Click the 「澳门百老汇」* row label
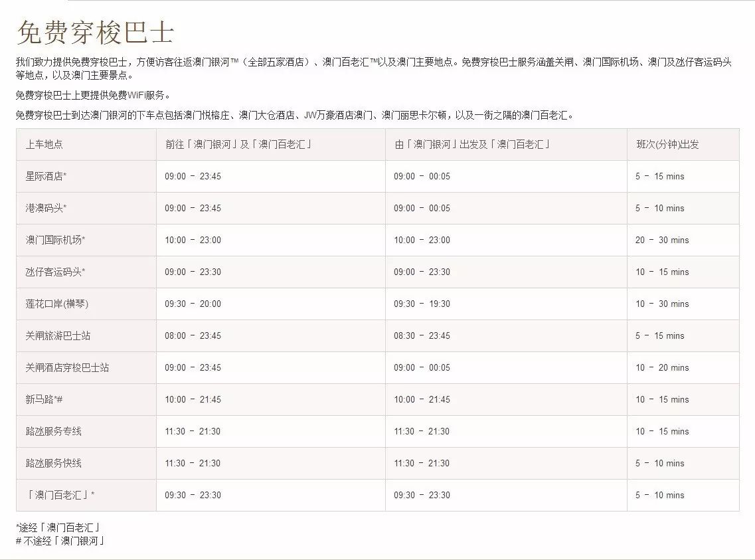755x560 pixels. [60, 495]
